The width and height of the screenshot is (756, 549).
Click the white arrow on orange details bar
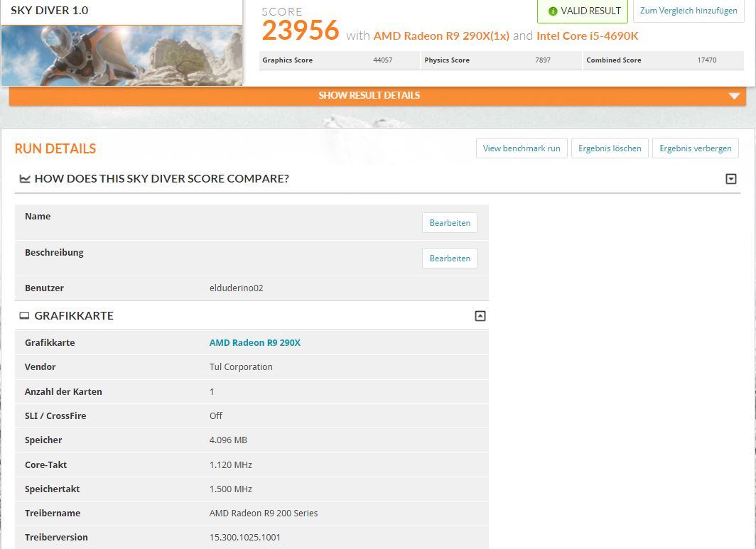[x=734, y=96]
